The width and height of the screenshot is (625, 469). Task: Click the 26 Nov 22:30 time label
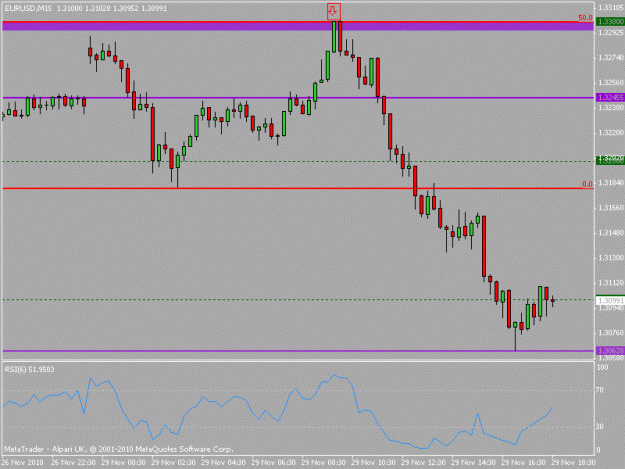(x=74, y=463)
